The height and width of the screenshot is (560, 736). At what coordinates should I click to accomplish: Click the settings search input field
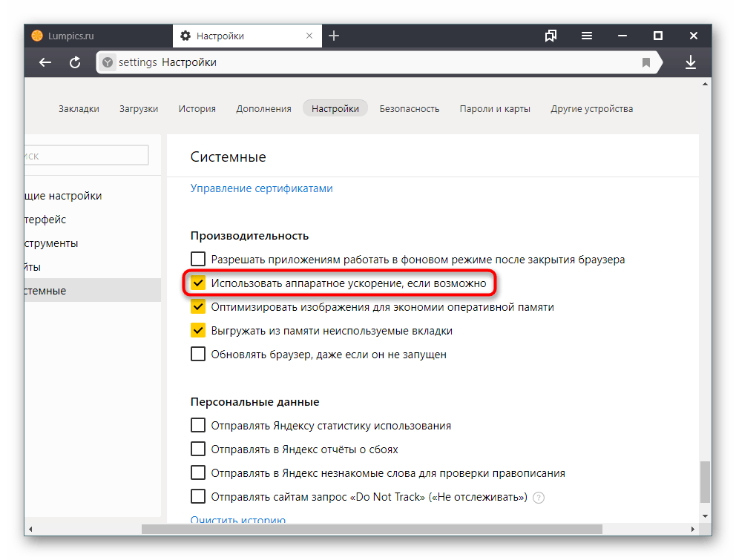click(x=85, y=156)
